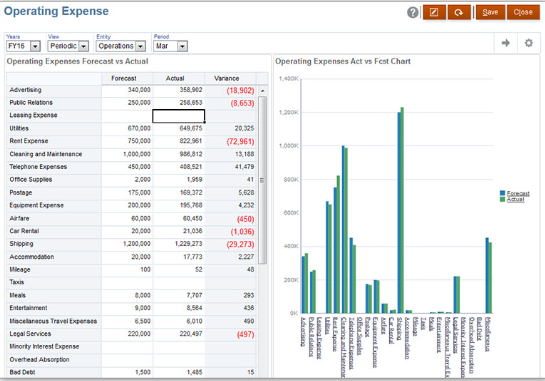Click the go arrow icon
Screen dimensions: 545x381
click(506, 43)
